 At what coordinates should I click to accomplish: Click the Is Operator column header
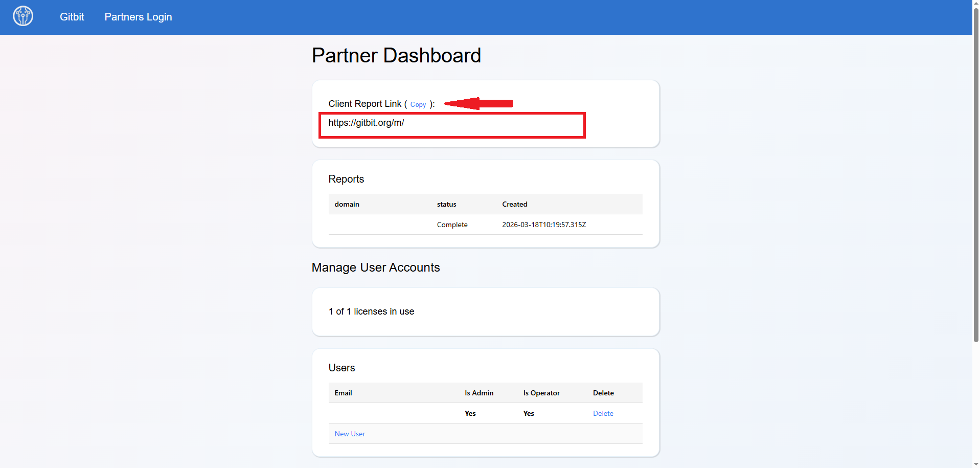(x=540, y=393)
